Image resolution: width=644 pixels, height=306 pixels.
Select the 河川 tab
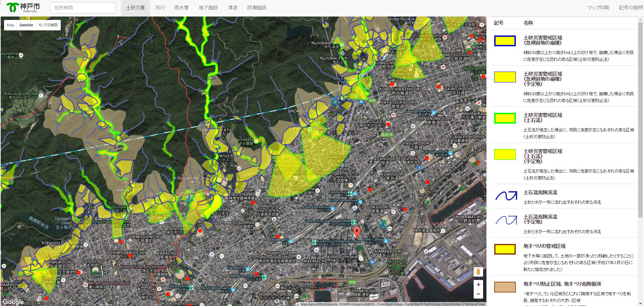160,7
